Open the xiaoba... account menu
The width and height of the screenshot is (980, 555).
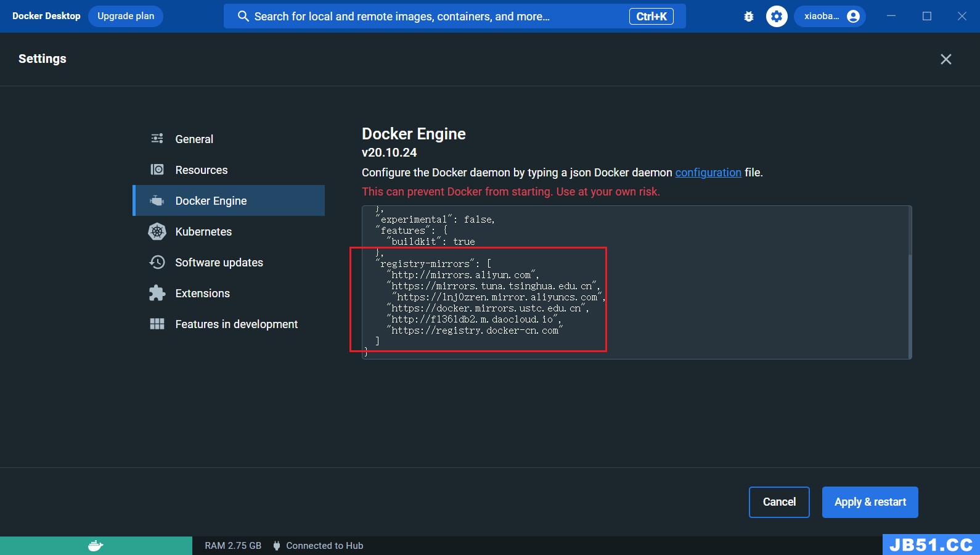(830, 17)
